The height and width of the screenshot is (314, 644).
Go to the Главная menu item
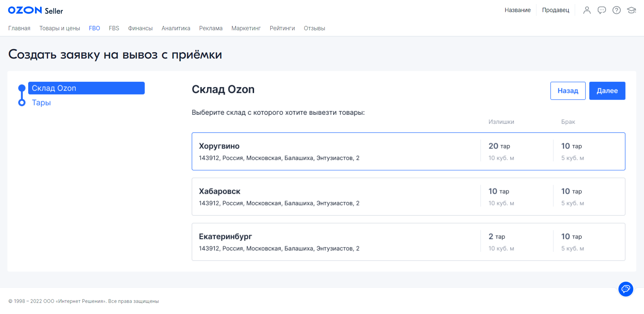pos(19,28)
